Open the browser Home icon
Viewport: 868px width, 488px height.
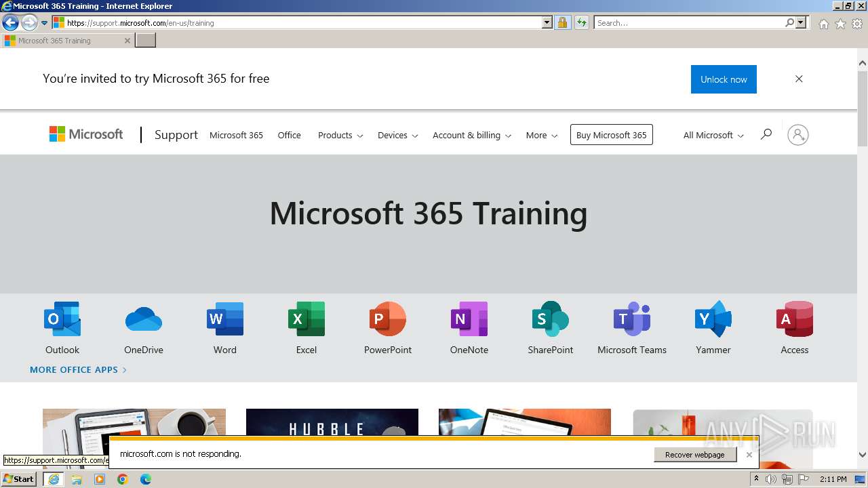pos(824,24)
